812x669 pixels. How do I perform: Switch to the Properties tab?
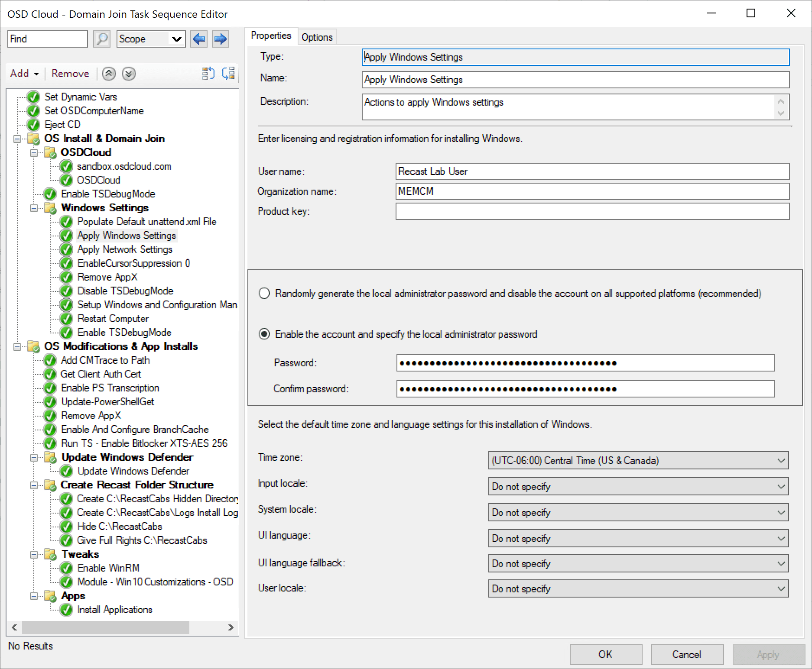coord(270,36)
